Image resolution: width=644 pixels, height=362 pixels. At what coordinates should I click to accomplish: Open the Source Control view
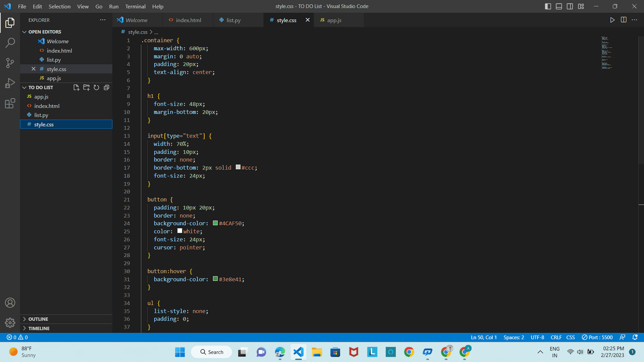10,63
